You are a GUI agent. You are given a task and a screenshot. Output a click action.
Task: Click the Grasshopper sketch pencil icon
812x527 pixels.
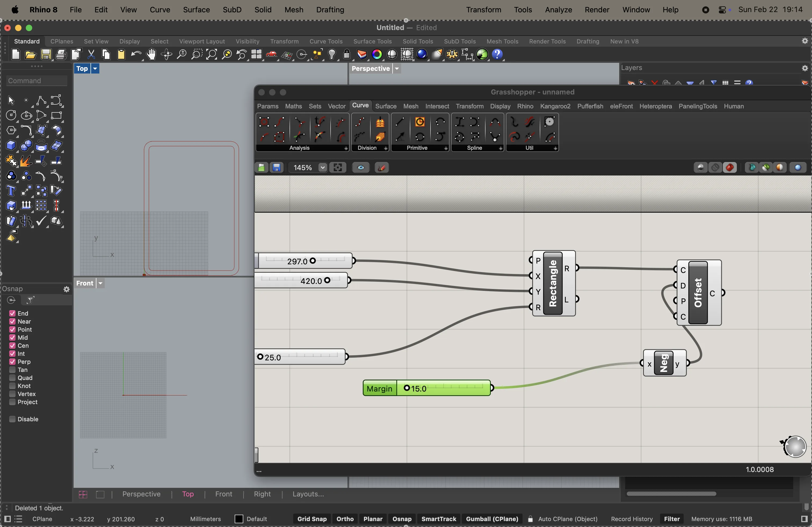pyautogui.click(x=382, y=168)
